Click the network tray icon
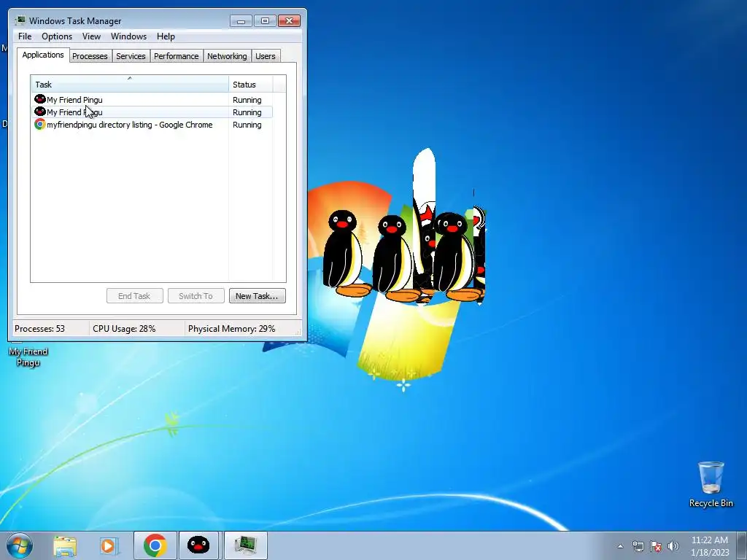This screenshot has height=560, width=747. pyautogui.click(x=638, y=546)
